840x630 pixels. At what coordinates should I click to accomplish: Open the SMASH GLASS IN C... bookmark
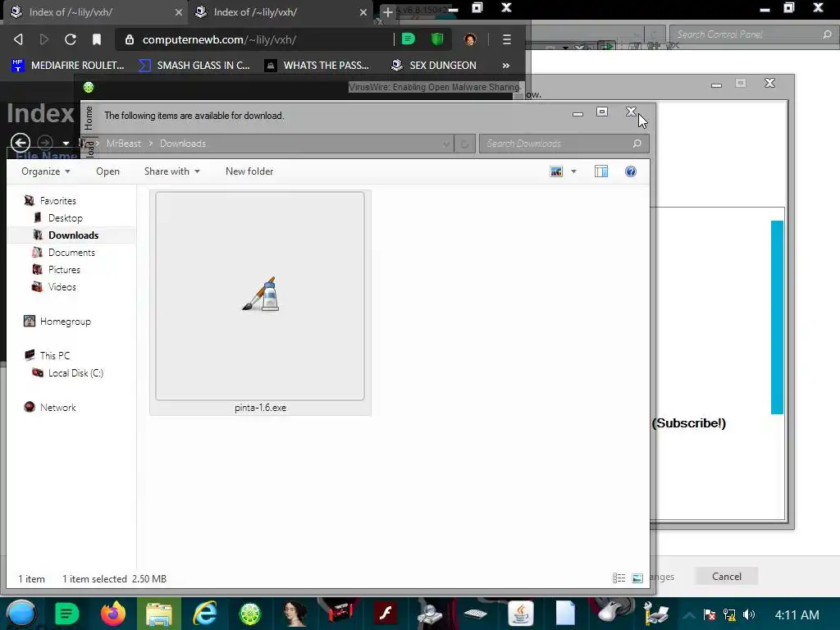point(194,66)
